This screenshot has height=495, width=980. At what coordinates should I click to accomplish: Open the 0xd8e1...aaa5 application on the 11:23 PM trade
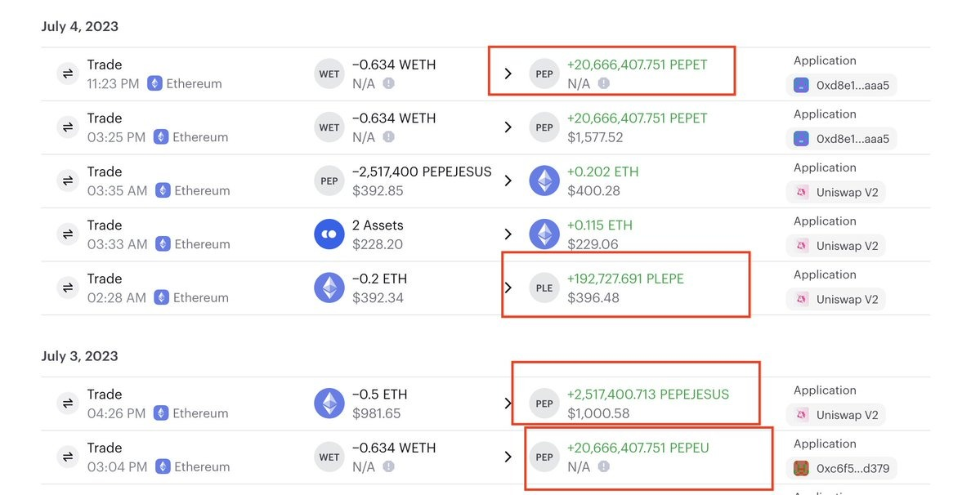pos(841,85)
